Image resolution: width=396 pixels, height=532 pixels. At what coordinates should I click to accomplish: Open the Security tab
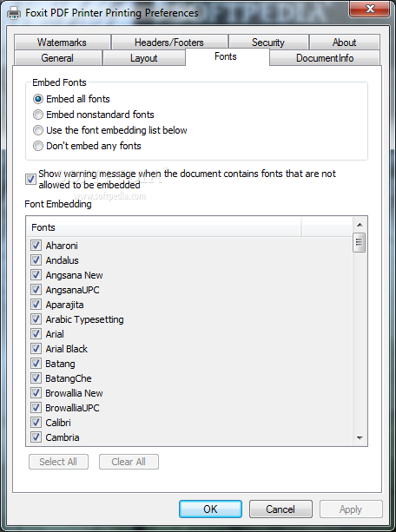coord(268,43)
